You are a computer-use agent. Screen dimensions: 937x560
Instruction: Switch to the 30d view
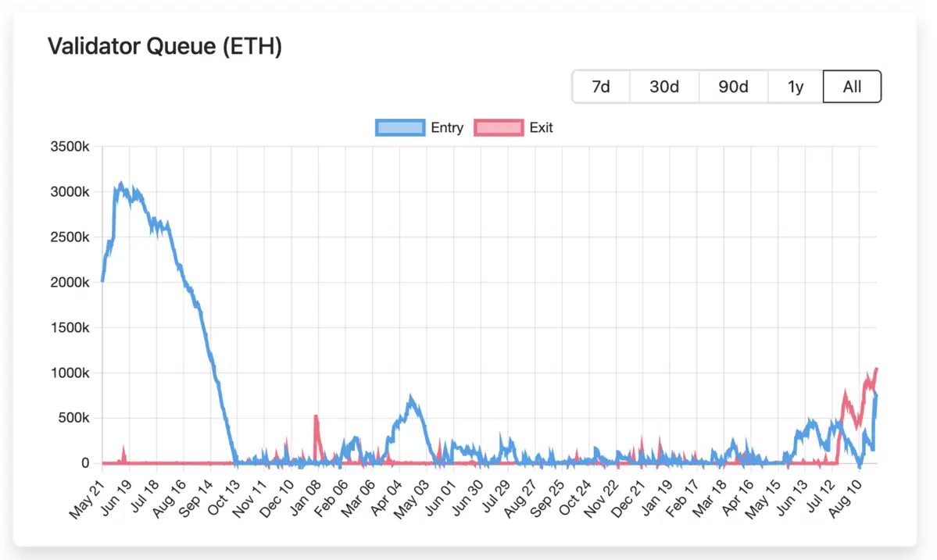coord(663,86)
